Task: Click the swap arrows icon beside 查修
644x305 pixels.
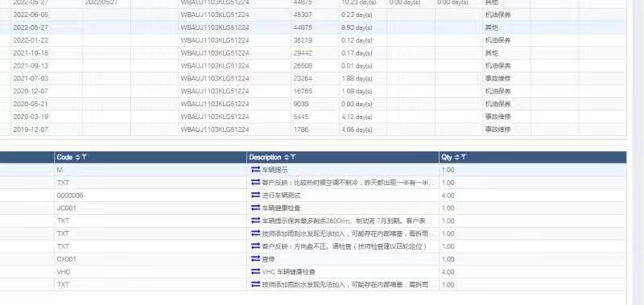Action: (x=255, y=259)
